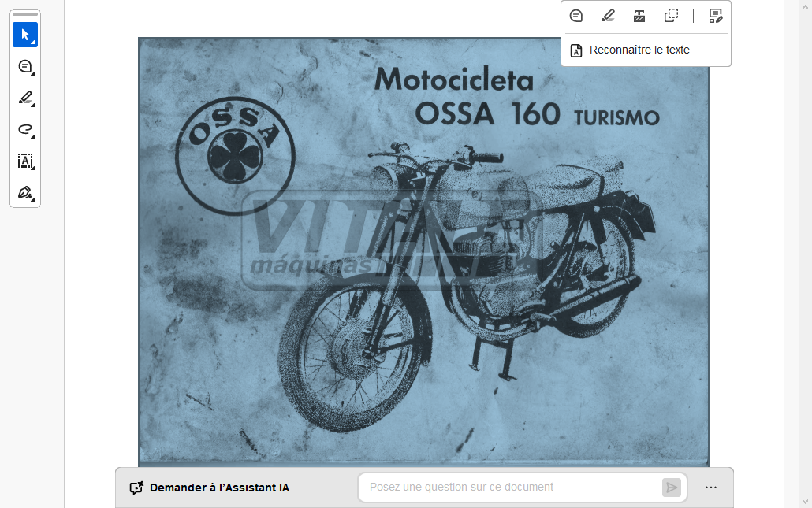Add a comment from the floating toolbar
This screenshot has height=508, width=812.
(x=575, y=16)
